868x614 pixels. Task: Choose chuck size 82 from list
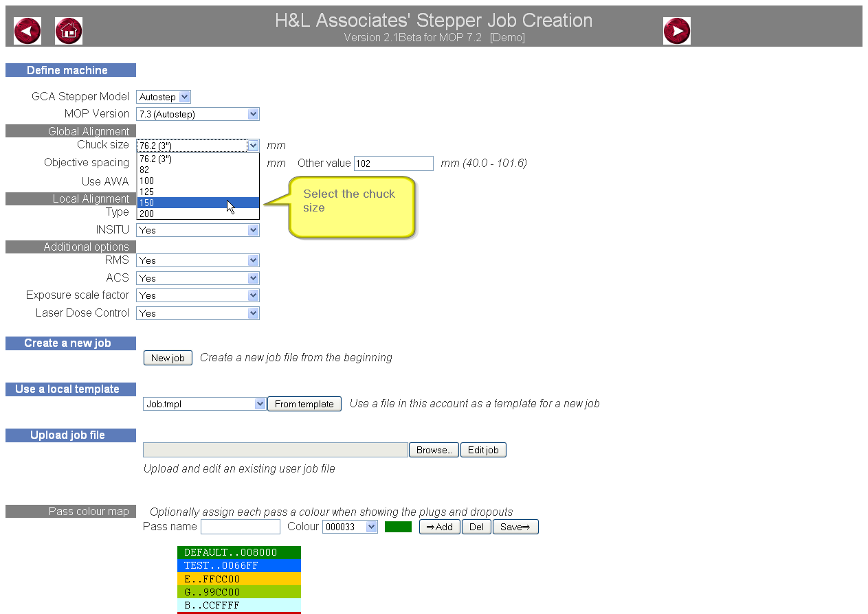tap(198, 170)
